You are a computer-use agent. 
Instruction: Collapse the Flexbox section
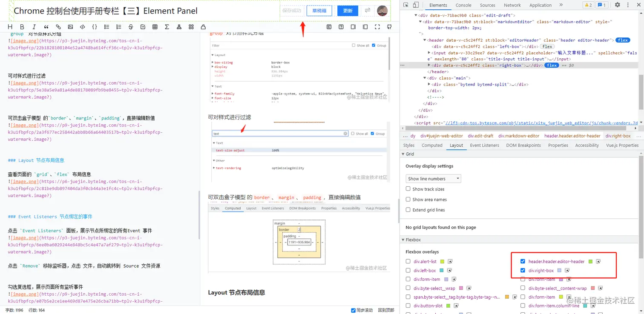pyautogui.click(x=403, y=240)
